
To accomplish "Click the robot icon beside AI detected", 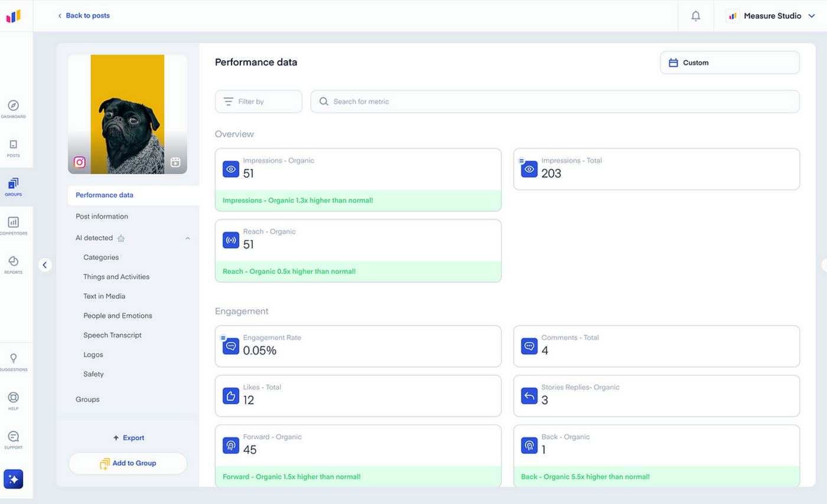I will (x=121, y=238).
